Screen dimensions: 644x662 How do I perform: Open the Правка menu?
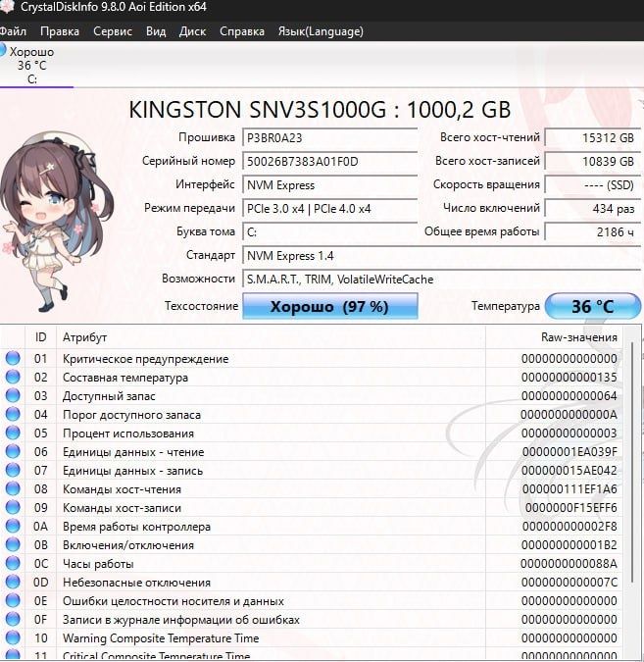pyautogui.click(x=60, y=31)
